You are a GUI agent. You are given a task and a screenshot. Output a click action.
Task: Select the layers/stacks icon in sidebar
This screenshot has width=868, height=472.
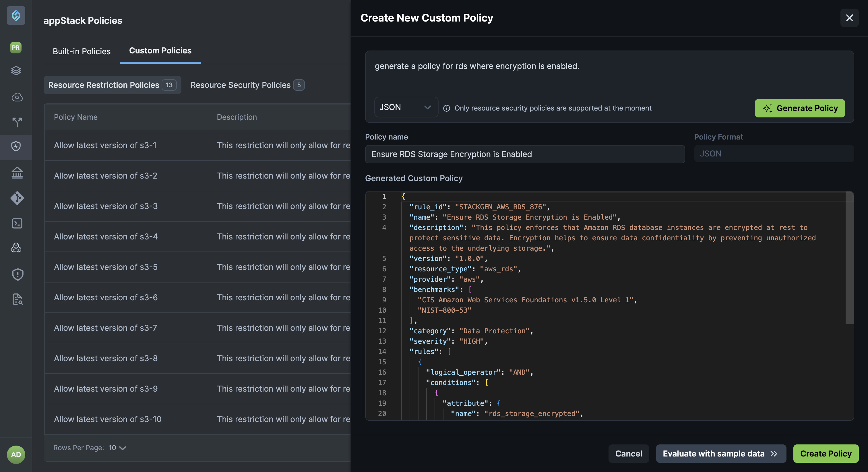tap(15, 71)
